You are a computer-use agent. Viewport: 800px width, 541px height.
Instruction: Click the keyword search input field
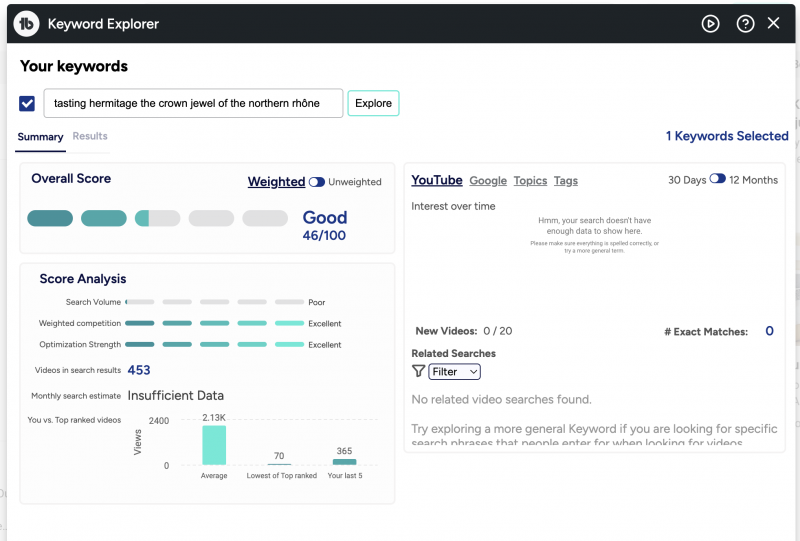point(193,103)
